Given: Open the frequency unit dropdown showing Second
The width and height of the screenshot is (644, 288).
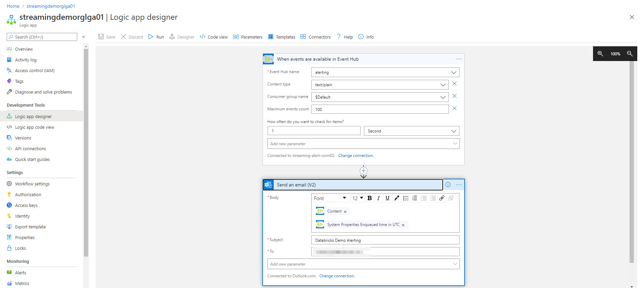Looking at the screenshot, I should click(412, 131).
